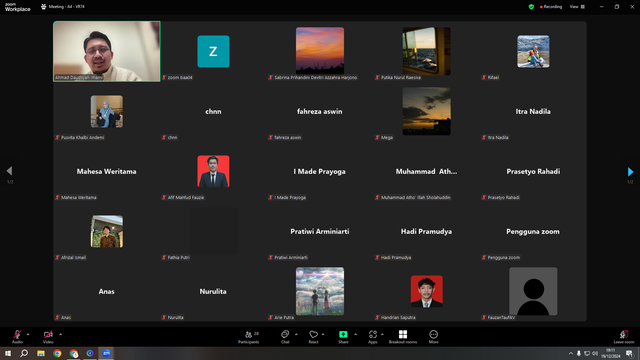
Task: Click the I Made Prayoga name tile
Action: 320,171
